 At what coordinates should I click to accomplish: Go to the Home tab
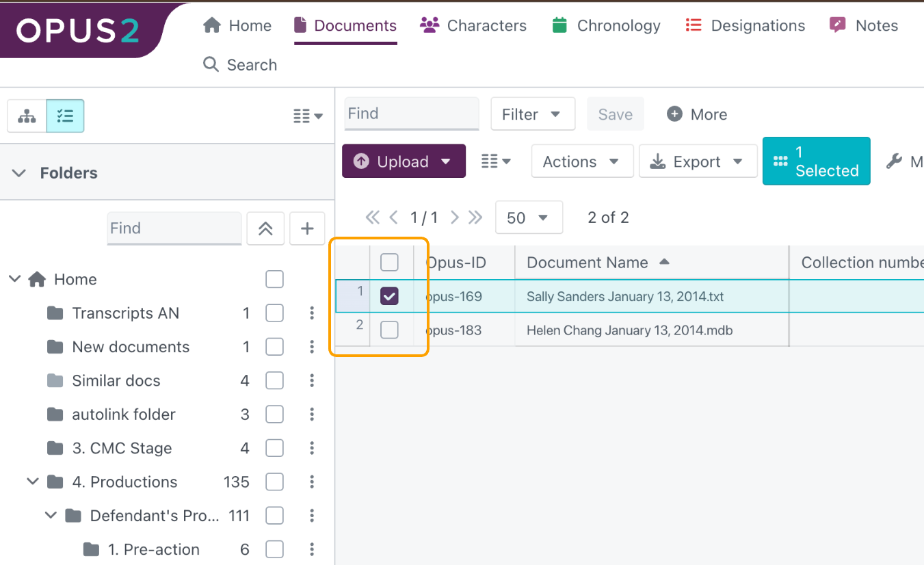[237, 25]
